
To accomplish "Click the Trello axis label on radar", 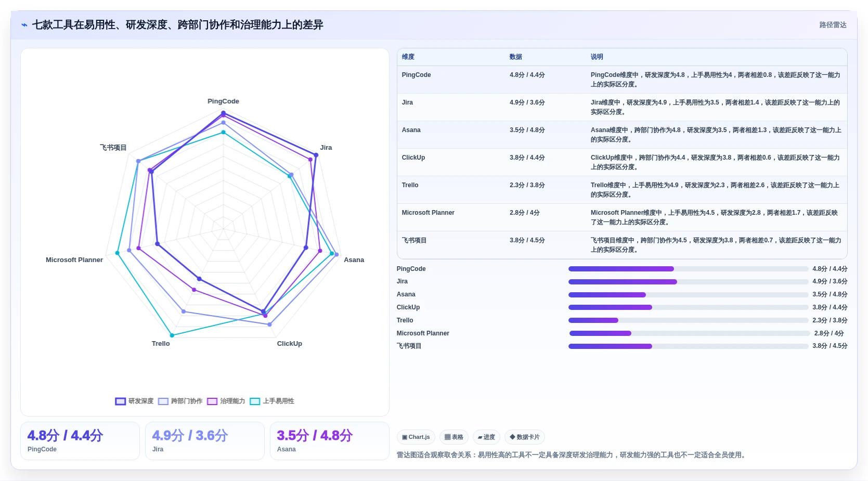I will coord(161,344).
